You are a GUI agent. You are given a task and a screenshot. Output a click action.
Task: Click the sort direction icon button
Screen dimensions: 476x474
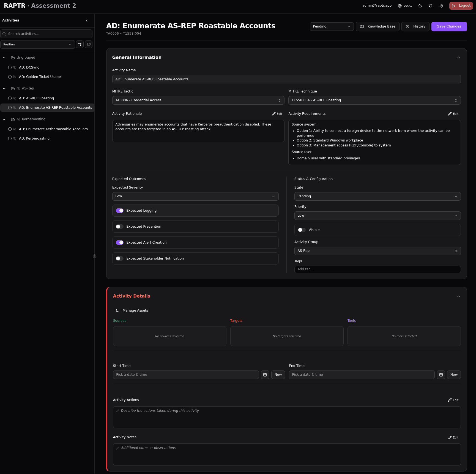pos(80,44)
